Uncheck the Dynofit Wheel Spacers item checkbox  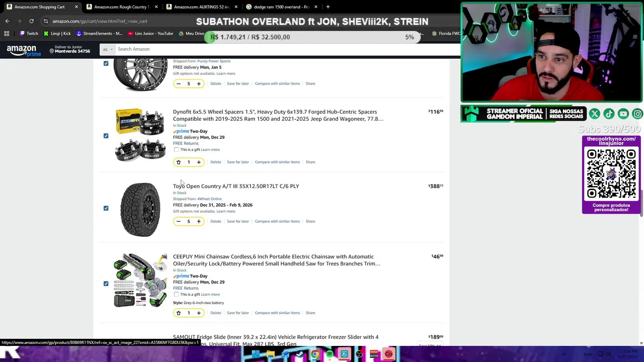[106, 136]
